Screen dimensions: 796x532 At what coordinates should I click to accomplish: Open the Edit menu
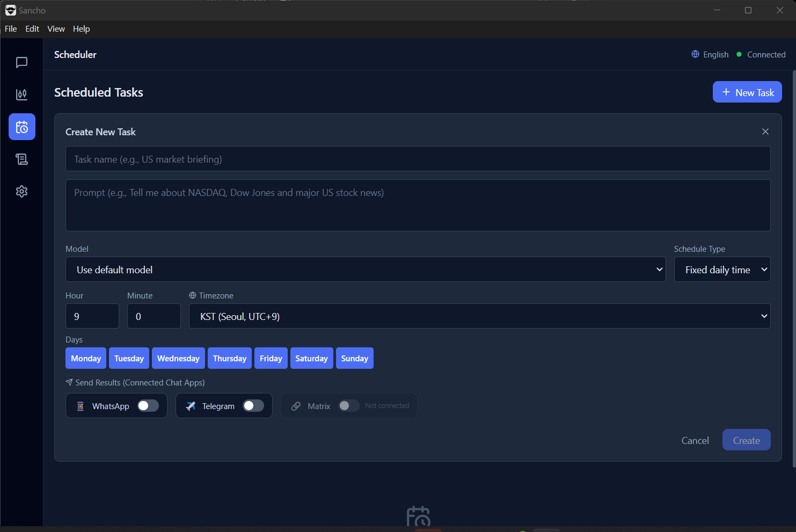click(x=32, y=29)
